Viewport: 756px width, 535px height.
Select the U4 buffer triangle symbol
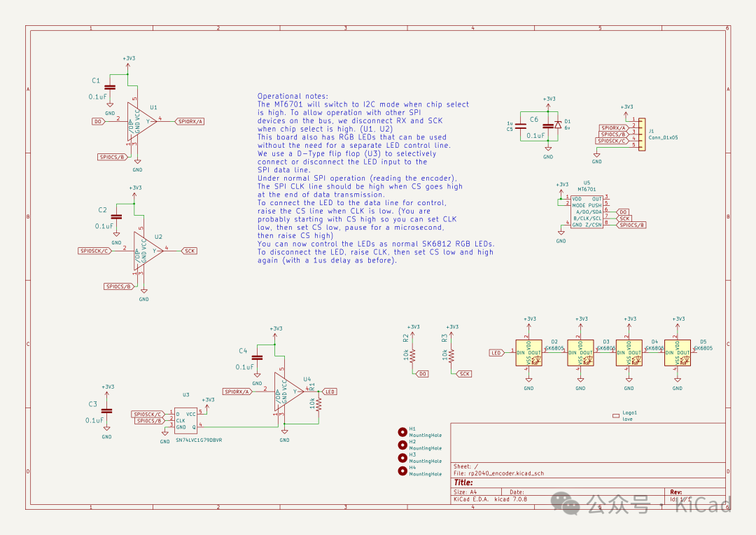click(288, 391)
